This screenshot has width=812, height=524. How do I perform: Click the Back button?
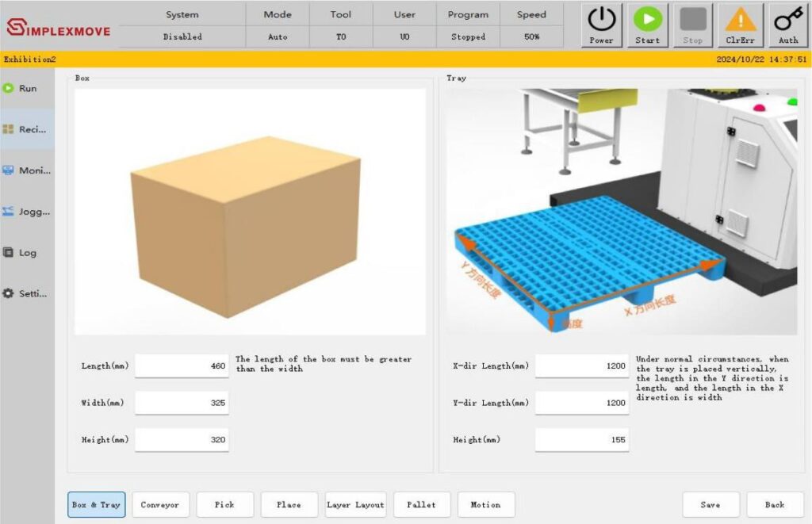coord(775,505)
